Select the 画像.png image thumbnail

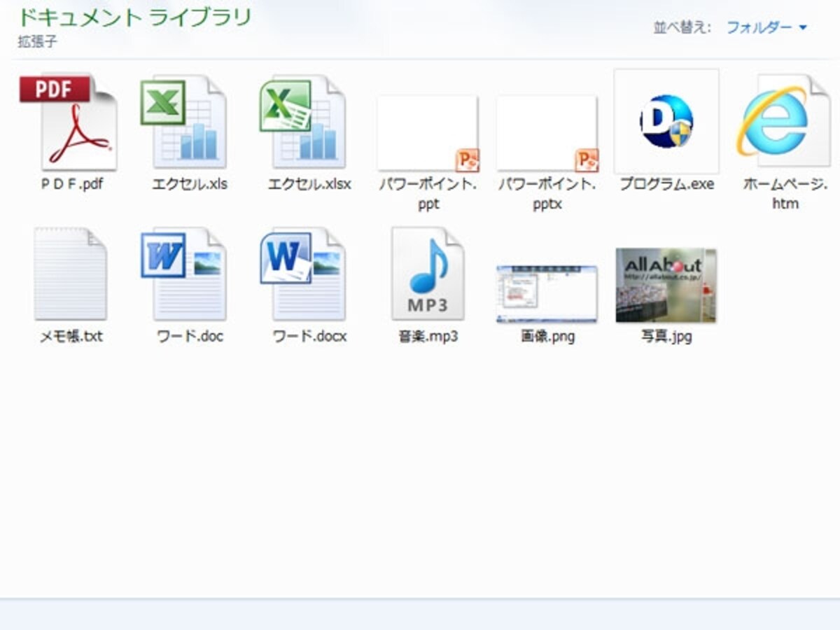point(547,294)
